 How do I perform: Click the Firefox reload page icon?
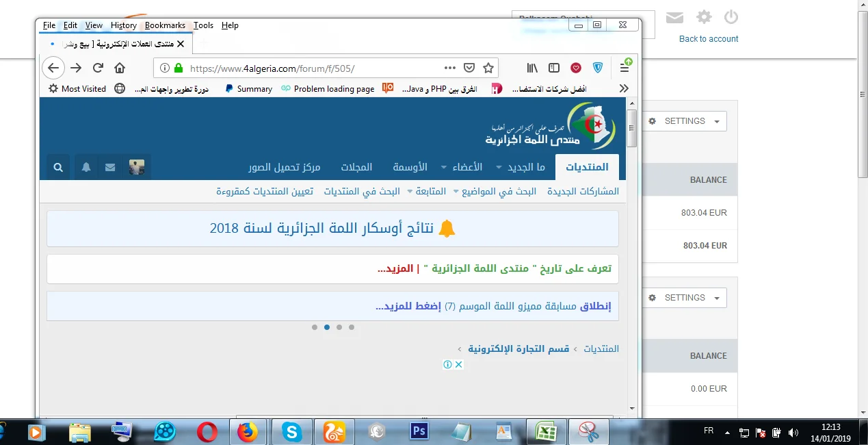coord(98,68)
